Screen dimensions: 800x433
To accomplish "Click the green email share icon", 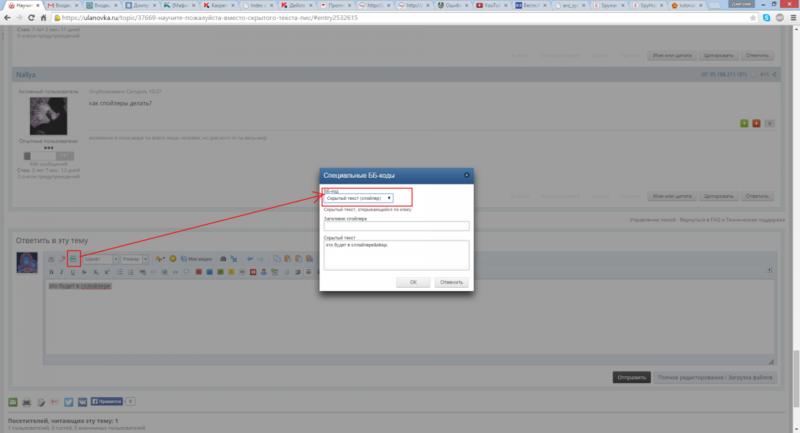I will click(x=13, y=402).
